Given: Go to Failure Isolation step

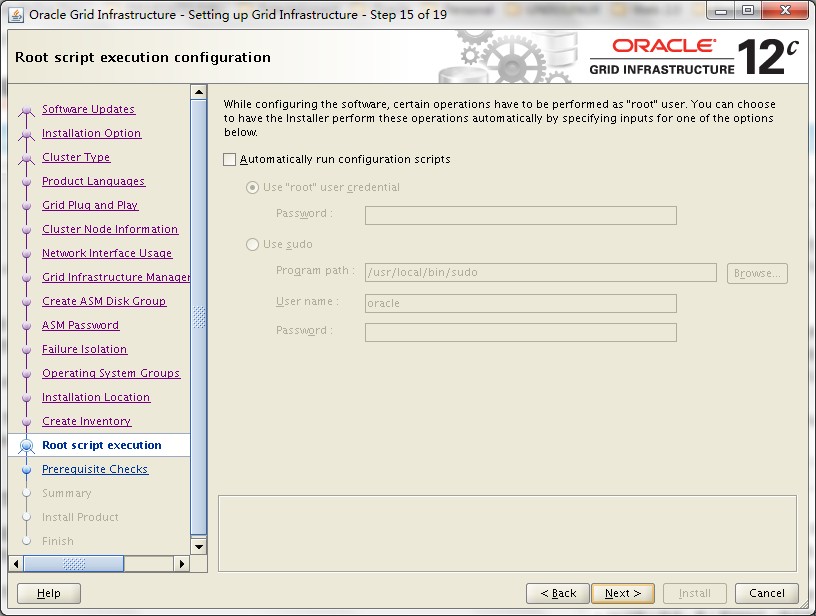Looking at the screenshot, I should tap(85, 349).
